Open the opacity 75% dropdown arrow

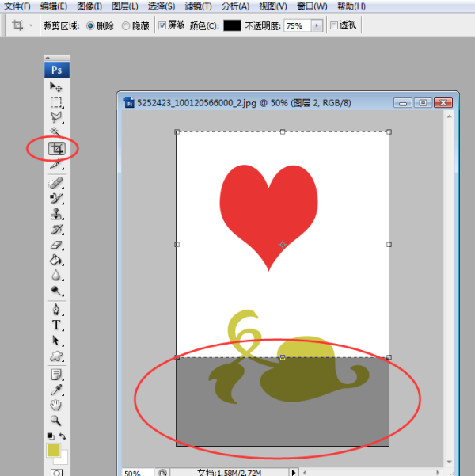coord(317,25)
